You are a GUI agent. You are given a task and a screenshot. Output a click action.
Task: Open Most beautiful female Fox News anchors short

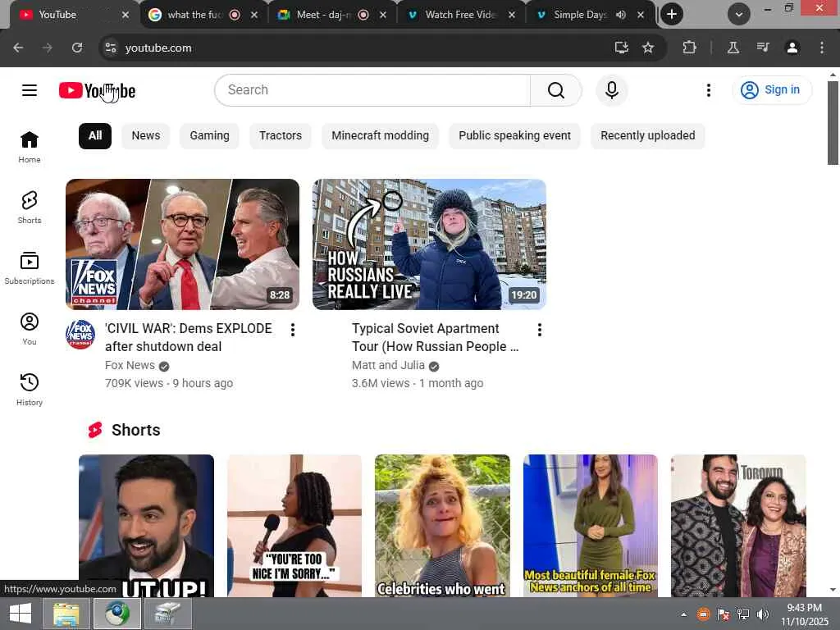[591, 526]
